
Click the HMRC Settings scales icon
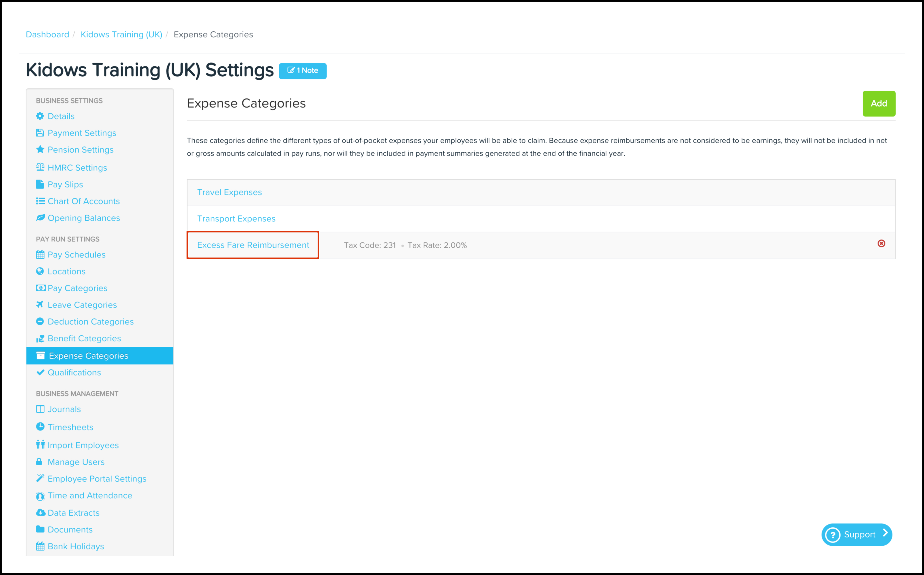tap(40, 167)
